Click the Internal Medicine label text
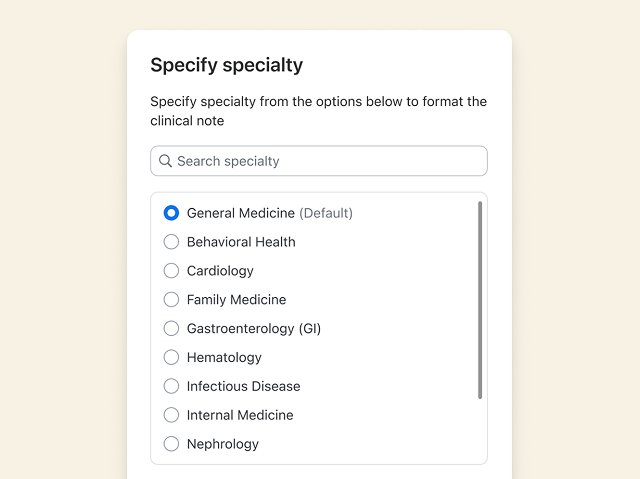 click(240, 415)
